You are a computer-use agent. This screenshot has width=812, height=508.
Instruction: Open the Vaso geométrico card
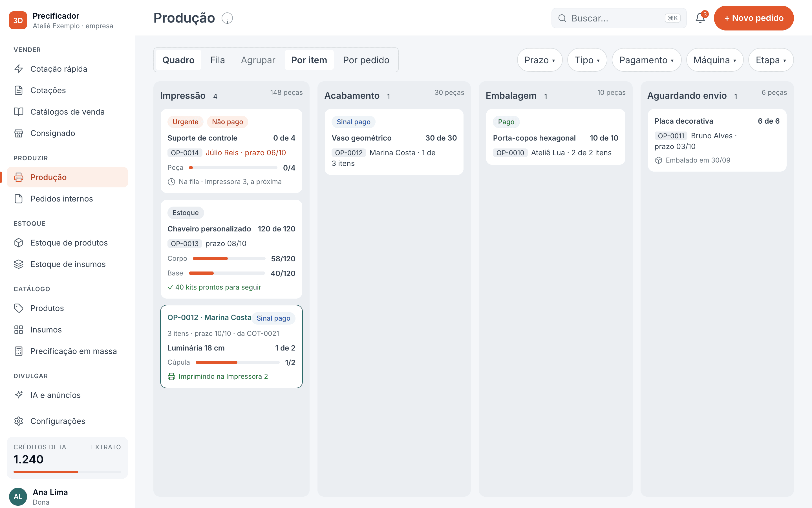(x=394, y=142)
